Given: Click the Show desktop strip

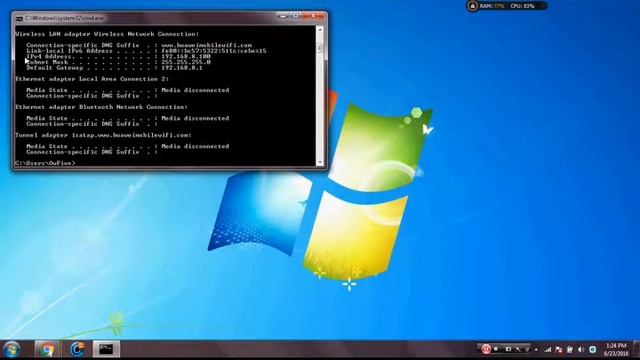Looking at the screenshot, I should tap(636, 350).
